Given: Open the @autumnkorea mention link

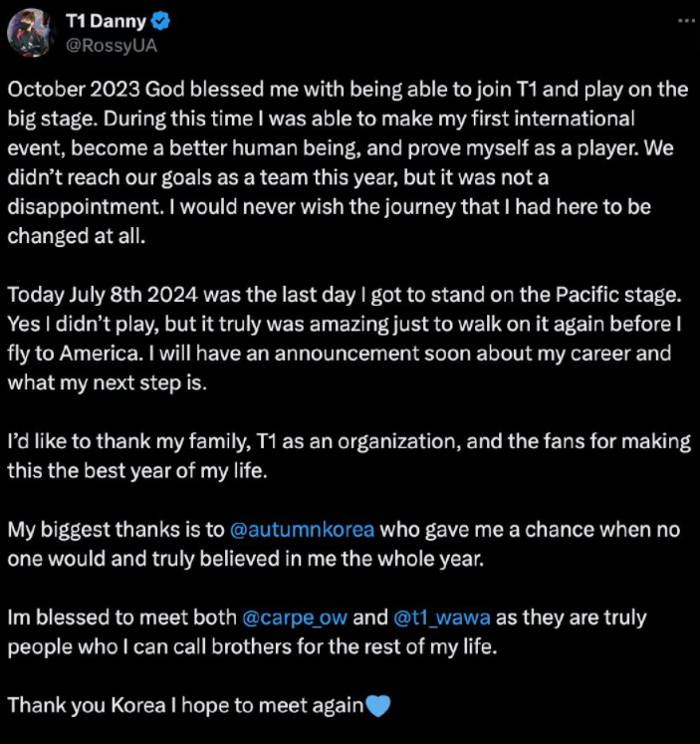Looking at the screenshot, I should 302,530.
